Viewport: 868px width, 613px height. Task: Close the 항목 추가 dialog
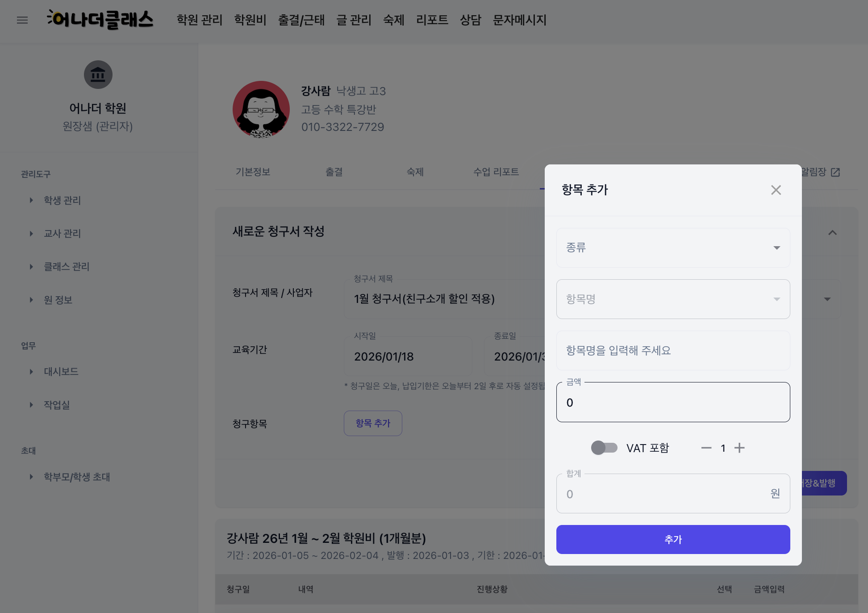[x=776, y=190]
